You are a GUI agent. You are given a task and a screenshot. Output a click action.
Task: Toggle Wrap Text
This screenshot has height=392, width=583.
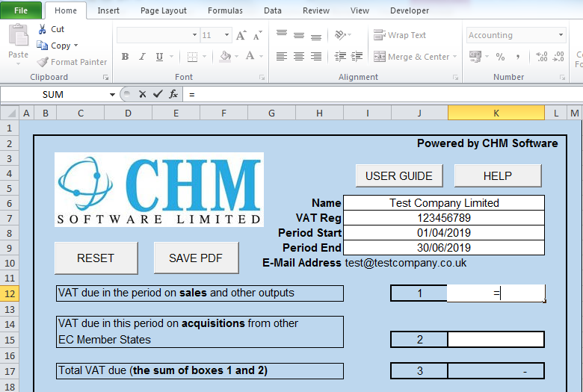click(400, 35)
